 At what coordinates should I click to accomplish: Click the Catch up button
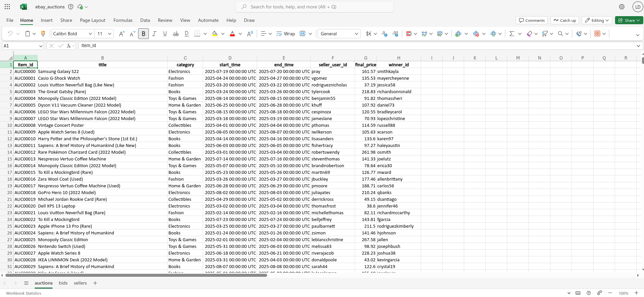tap(565, 20)
